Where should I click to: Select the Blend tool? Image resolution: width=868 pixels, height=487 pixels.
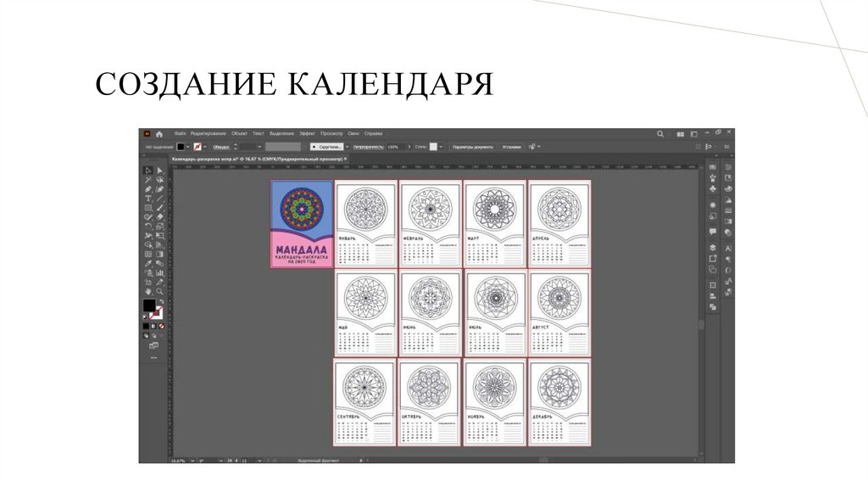click(160, 263)
